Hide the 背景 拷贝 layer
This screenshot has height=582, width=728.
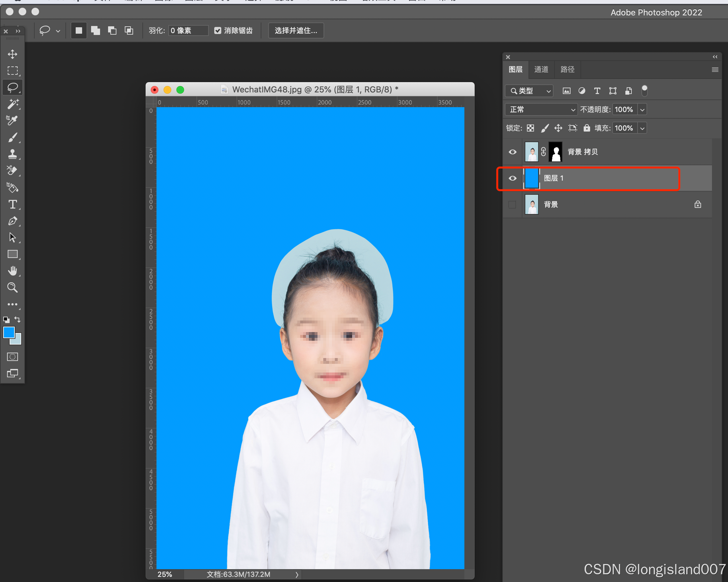click(x=512, y=152)
